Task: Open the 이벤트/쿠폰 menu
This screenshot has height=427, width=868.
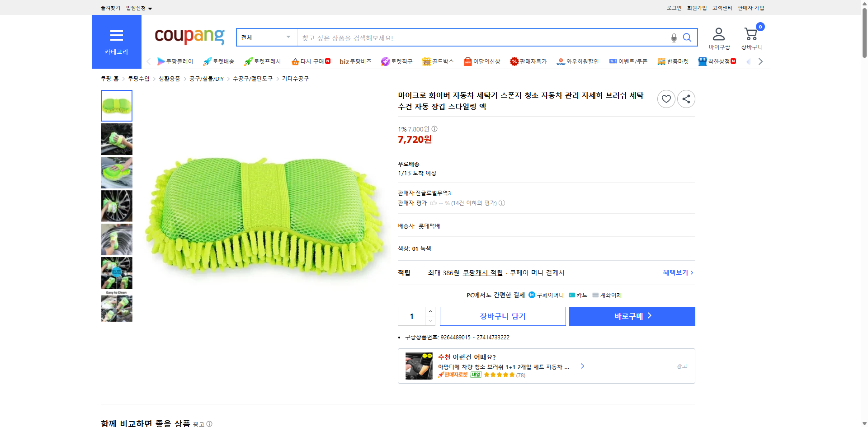Action: (x=628, y=61)
